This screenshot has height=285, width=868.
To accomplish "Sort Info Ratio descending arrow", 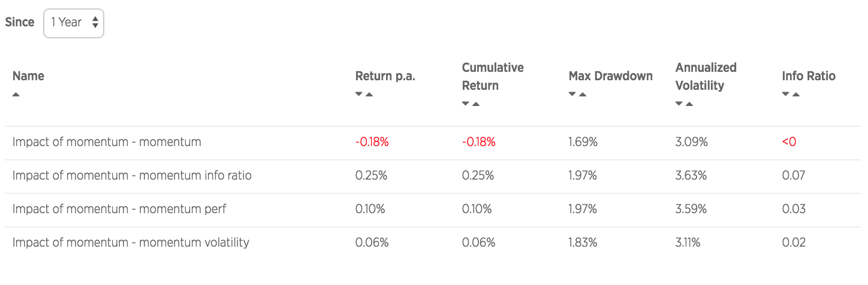I will coord(786,95).
